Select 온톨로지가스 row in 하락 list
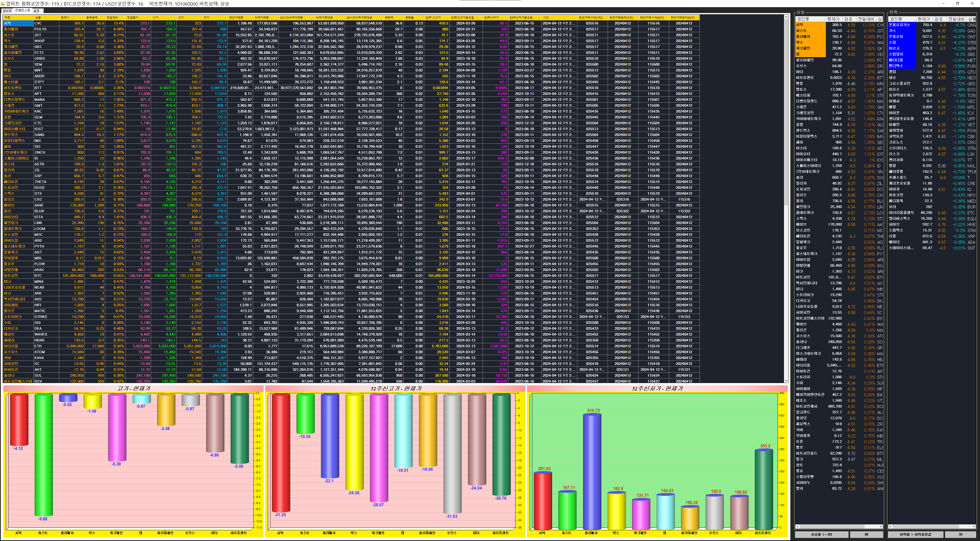Viewport: 980px width, 541px height. pos(900,25)
